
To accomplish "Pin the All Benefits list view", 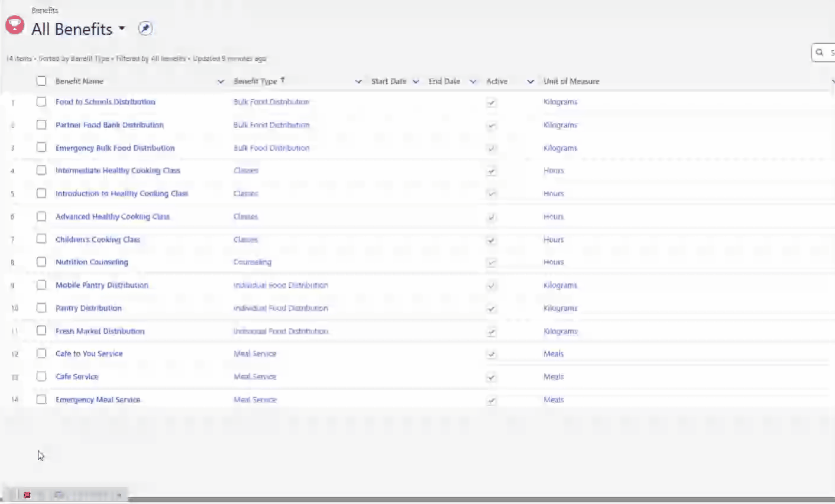I will [145, 28].
